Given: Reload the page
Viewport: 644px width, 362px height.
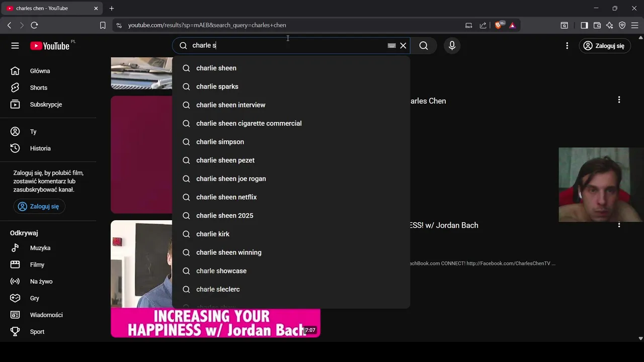Looking at the screenshot, I should (34, 25).
